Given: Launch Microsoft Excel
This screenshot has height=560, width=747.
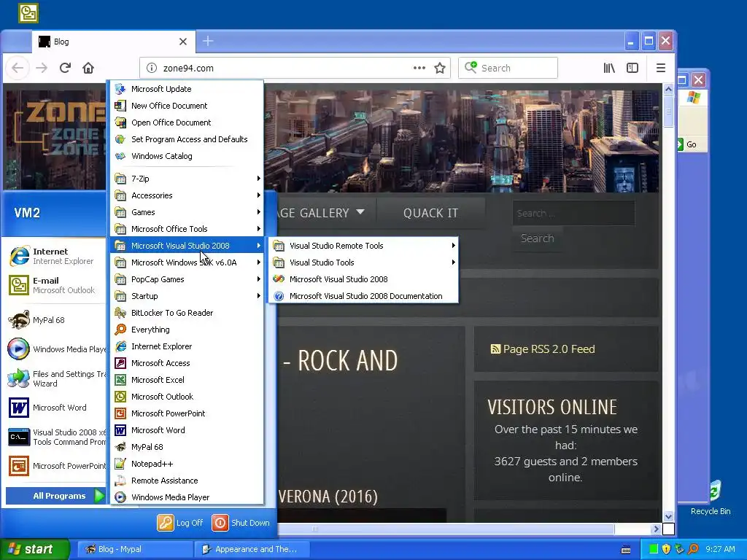Looking at the screenshot, I should click(x=187, y=379).
